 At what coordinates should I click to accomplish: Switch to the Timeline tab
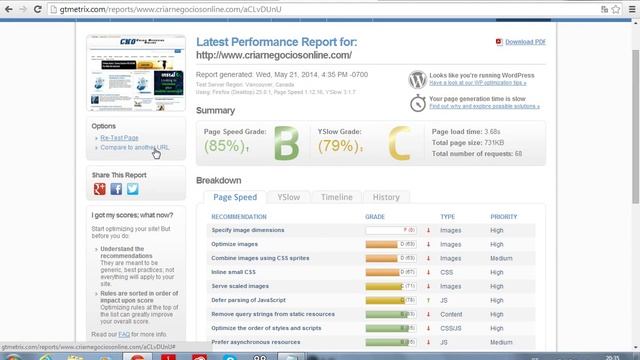(x=336, y=197)
